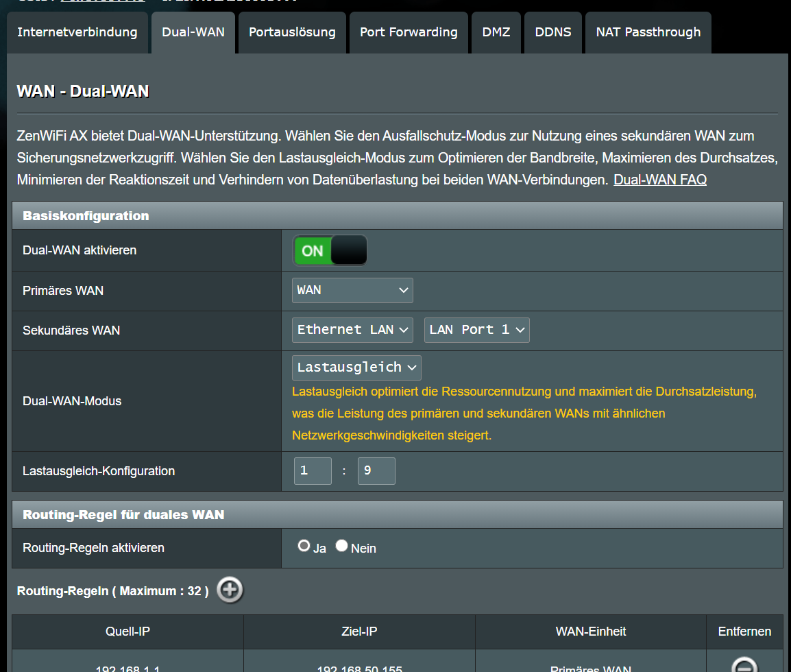Open the Port Forwarding tab
Image resolution: width=791 pixels, height=672 pixels.
409,32
